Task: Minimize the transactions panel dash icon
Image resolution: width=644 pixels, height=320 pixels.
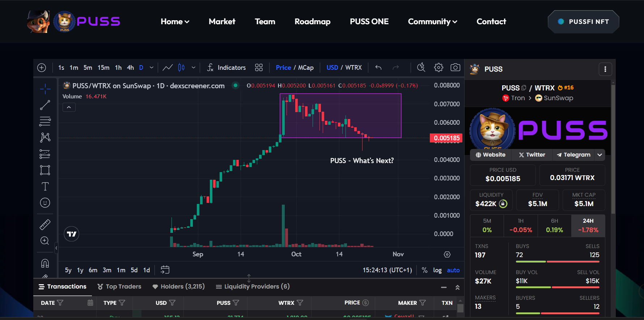Action: coord(444,287)
